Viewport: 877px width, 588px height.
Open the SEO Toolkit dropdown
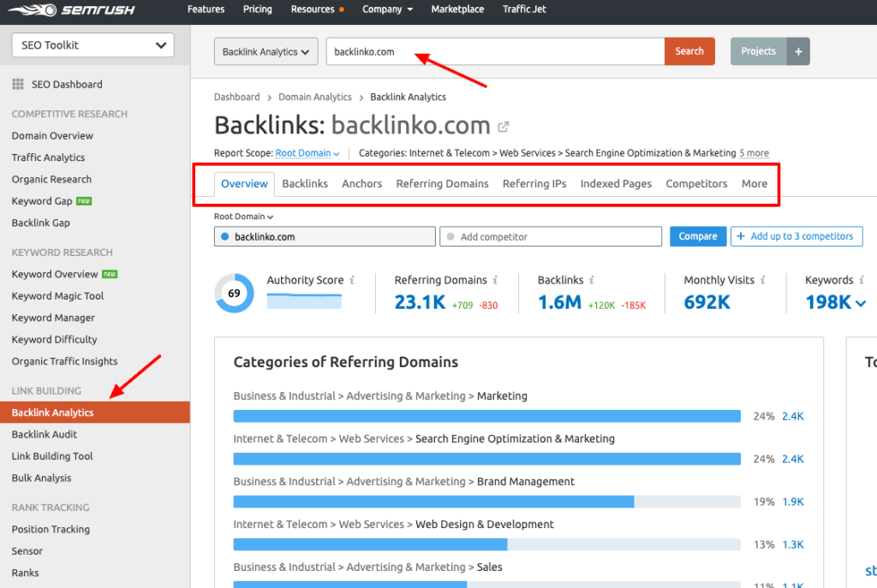tap(92, 45)
